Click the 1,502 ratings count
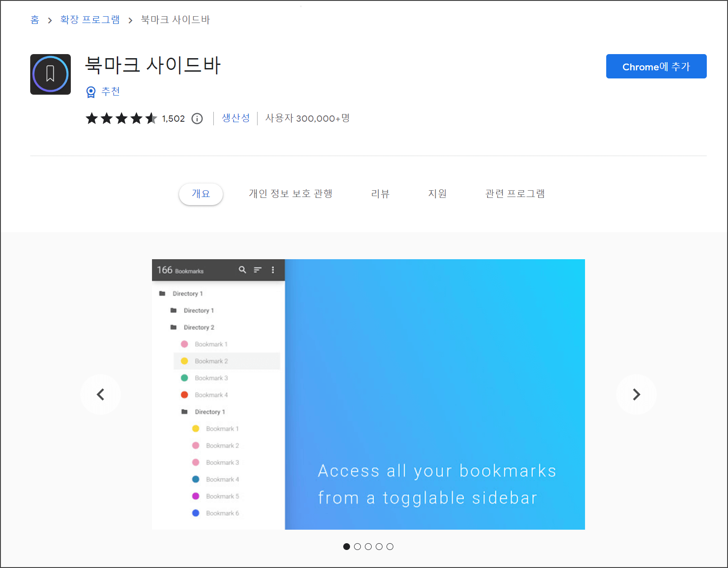This screenshot has height=568, width=728. click(x=174, y=119)
